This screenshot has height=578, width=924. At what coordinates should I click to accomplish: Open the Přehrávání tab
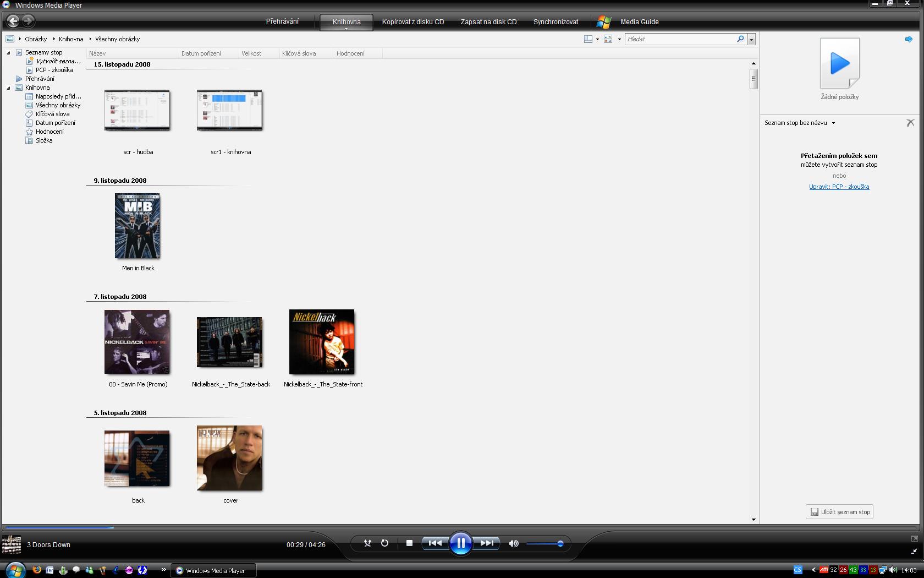(282, 21)
